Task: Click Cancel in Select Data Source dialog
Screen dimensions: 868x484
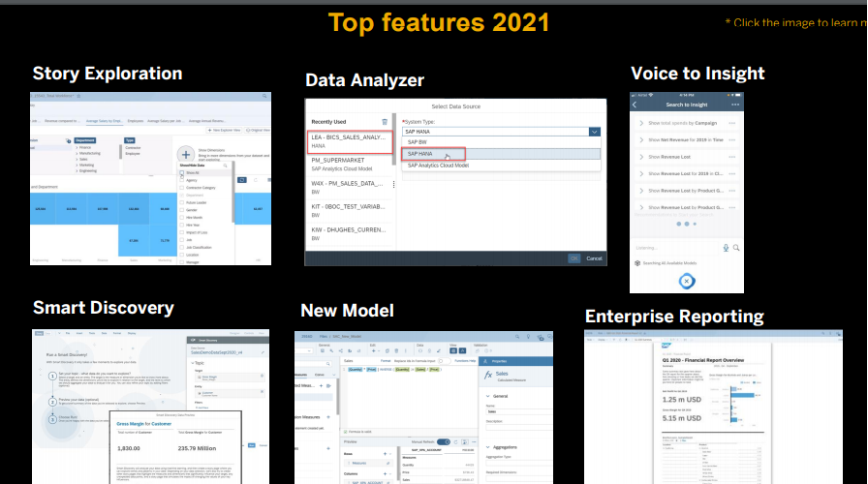Action: click(594, 258)
